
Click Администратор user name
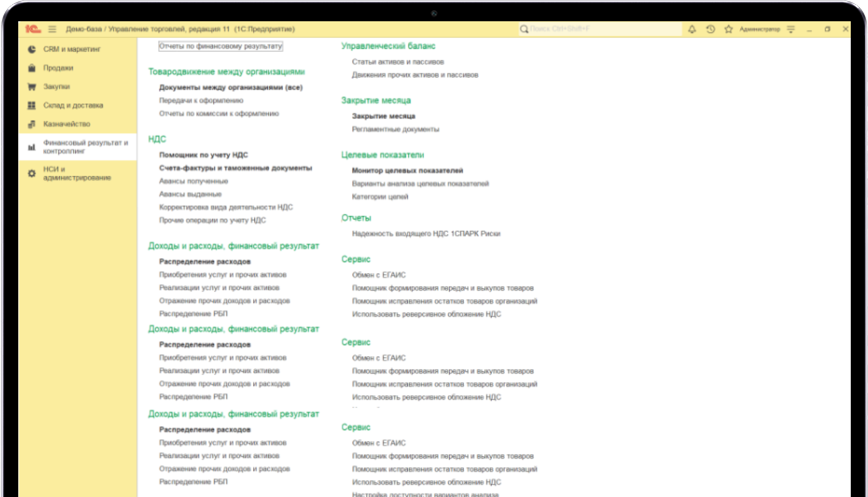pos(759,29)
